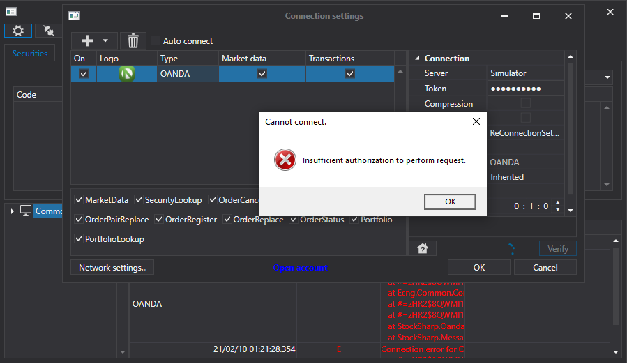Switch to the Securities tab
Viewport: 627px width, 364px height.
pos(30,53)
